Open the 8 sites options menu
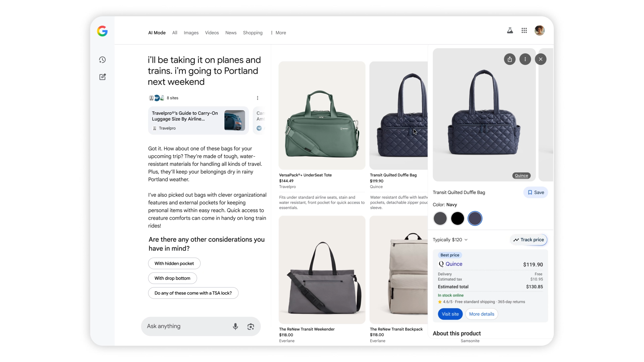Viewport: 644px width, 362px height. point(258,98)
